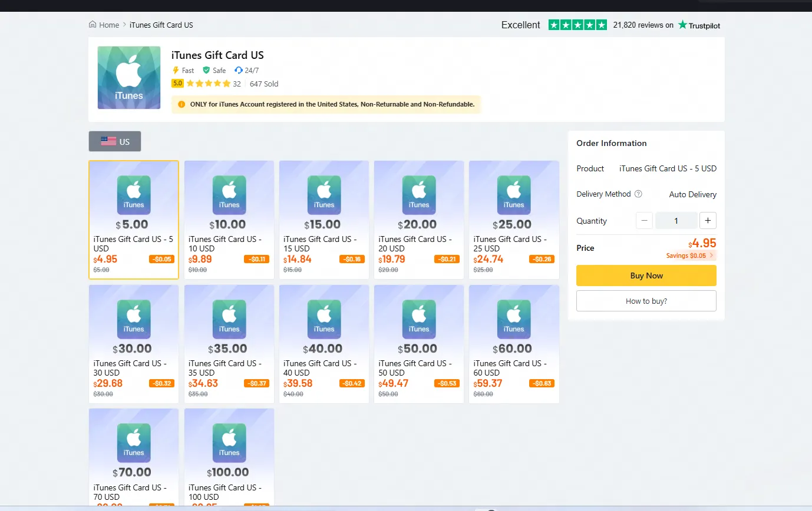The width and height of the screenshot is (812, 511).
Task: Decrease quantity with the minus button
Action: tap(645, 221)
